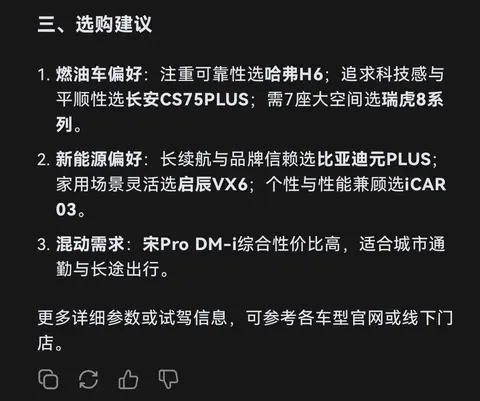The width and height of the screenshot is (480, 401).
Task: Click the bold label 混动需求
Action: coord(90,244)
